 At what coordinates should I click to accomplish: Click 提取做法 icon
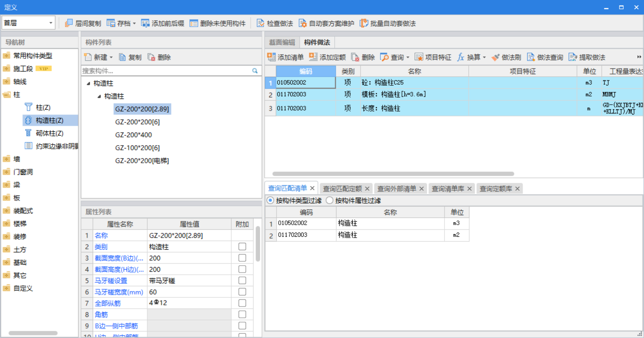[573, 57]
